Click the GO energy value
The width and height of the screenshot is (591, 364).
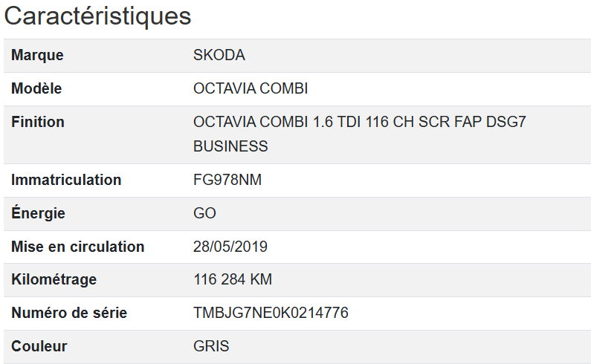point(204,213)
